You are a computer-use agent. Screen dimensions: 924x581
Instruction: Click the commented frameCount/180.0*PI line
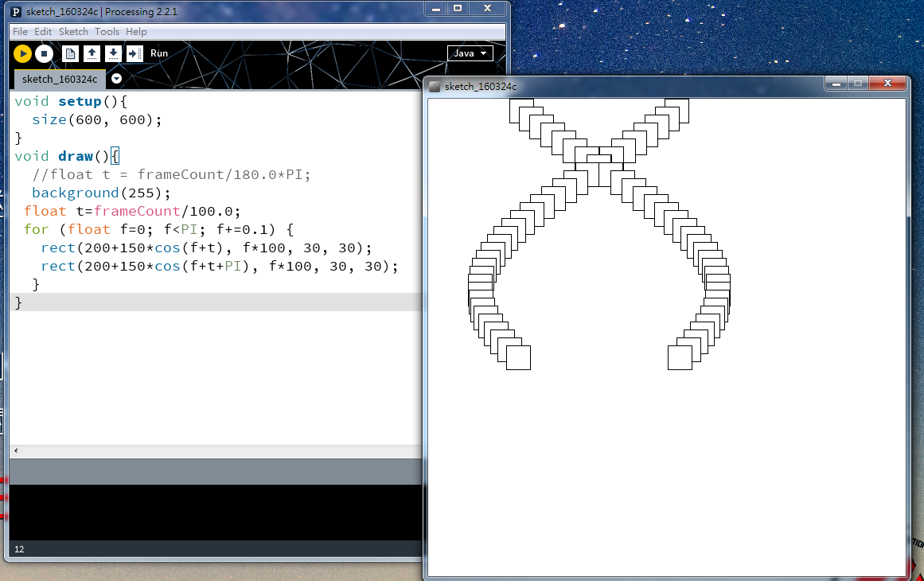171,174
